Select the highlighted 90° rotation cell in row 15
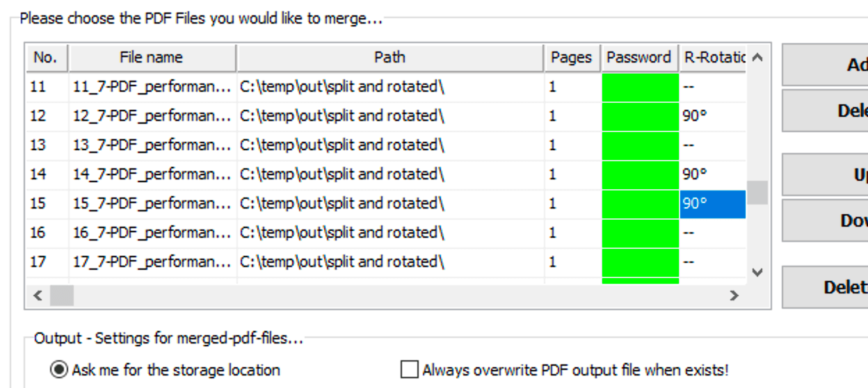Viewport: 868px width, 388px height. [713, 204]
